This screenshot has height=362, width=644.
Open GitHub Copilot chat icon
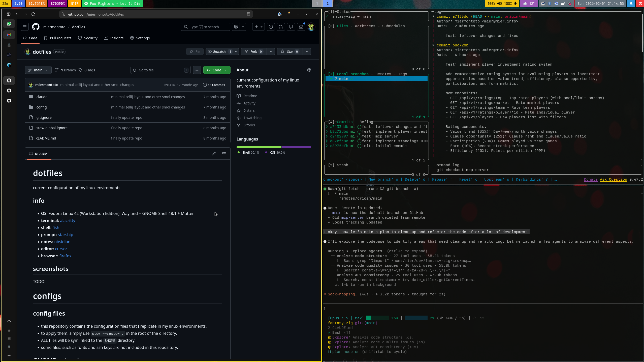pos(236,27)
